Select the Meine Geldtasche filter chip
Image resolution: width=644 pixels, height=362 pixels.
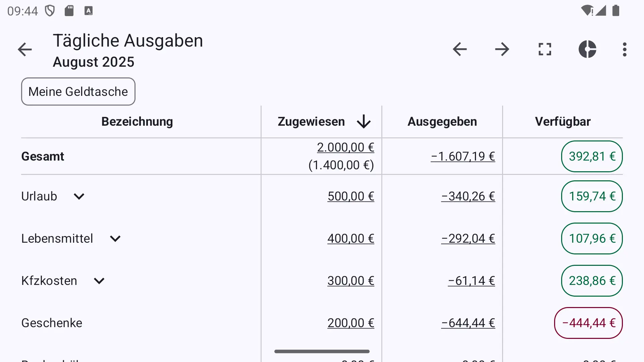[78, 92]
